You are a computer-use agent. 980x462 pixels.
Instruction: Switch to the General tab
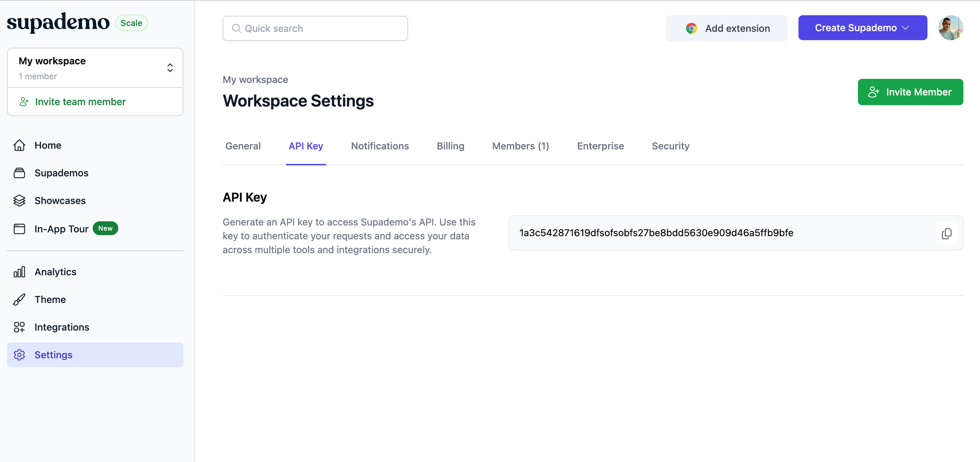(243, 146)
